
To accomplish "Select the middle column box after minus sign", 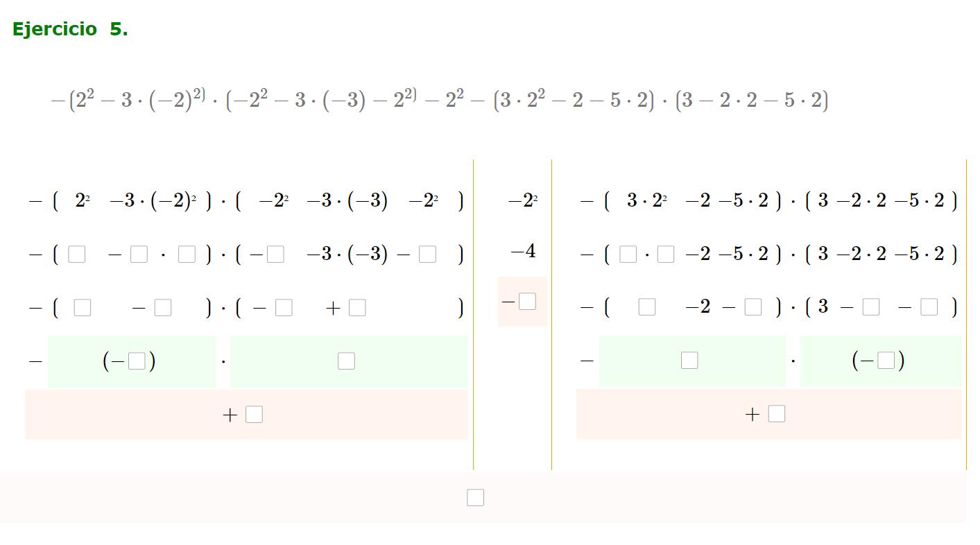I will (527, 302).
